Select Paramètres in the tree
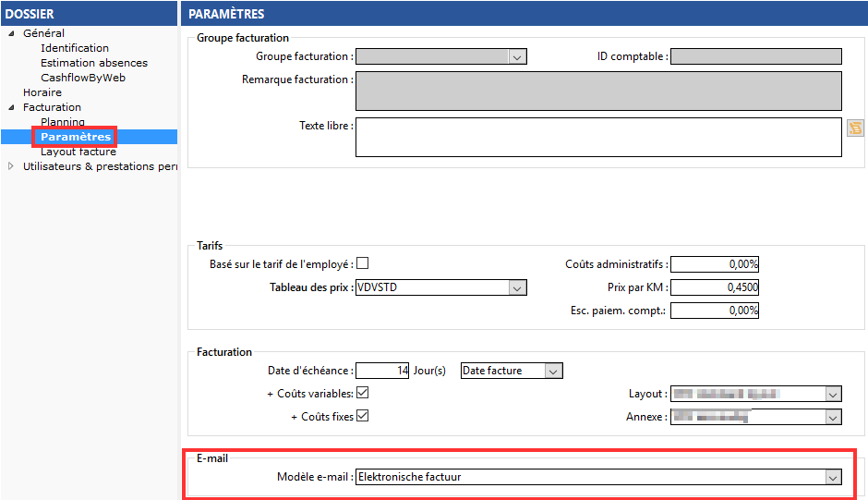Viewport: 868px width, 500px height. click(76, 137)
